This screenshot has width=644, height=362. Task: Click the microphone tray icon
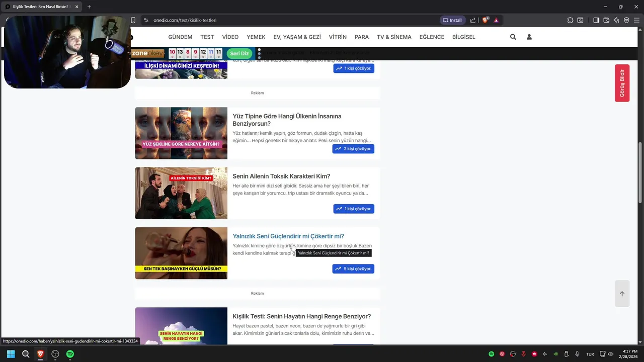point(577,354)
